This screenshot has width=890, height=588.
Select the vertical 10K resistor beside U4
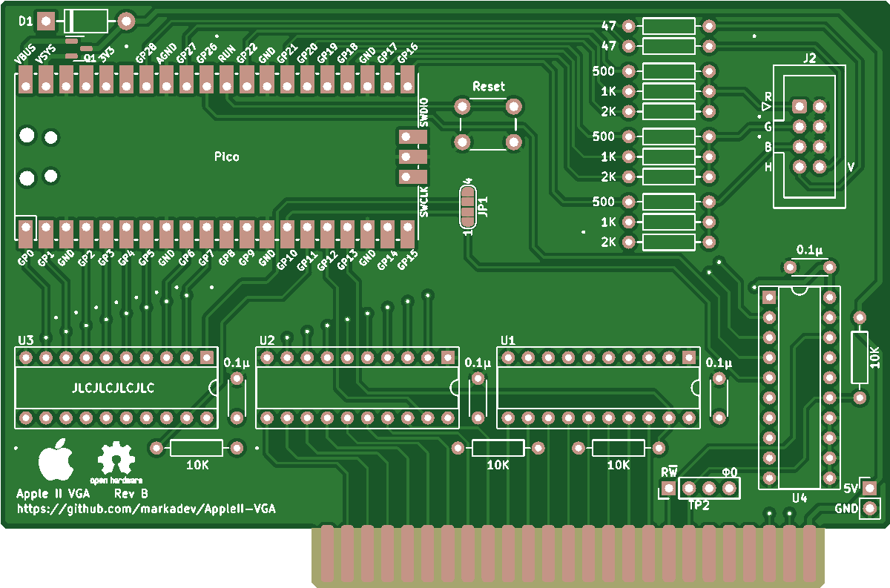[x=859, y=357]
